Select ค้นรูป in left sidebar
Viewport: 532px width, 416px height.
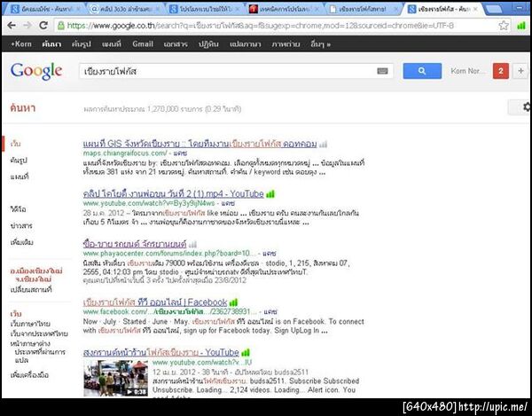[x=19, y=161]
